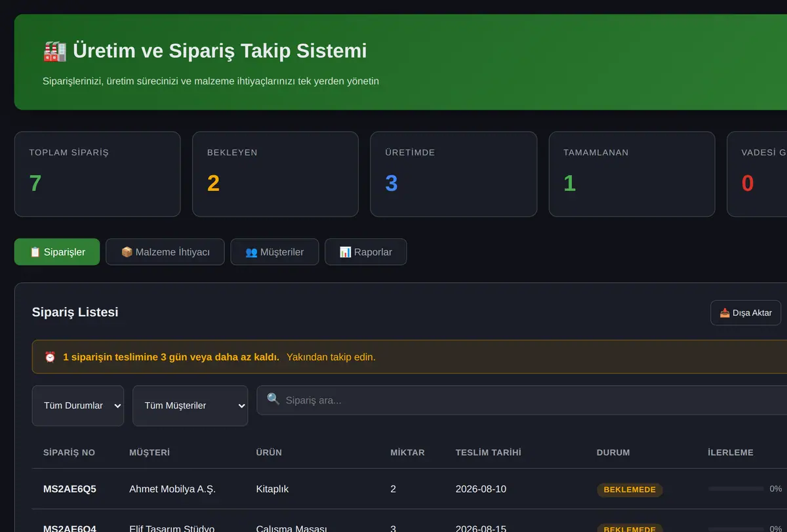The height and width of the screenshot is (532, 787).
Task: Focus the Sipariş ara search field
Action: point(522,400)
